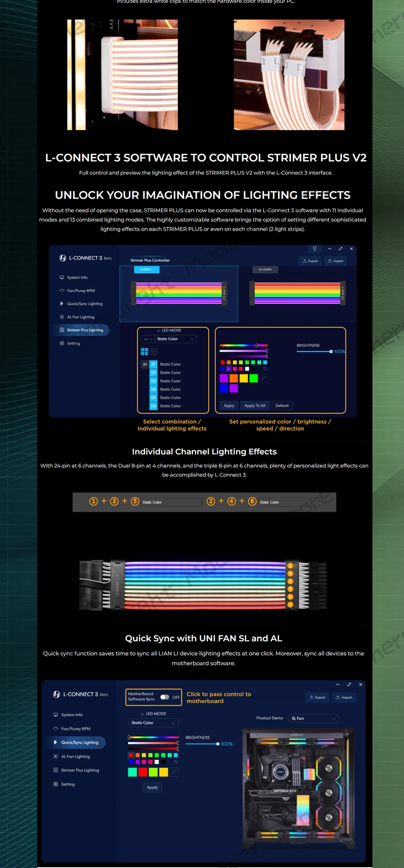Open Strimer Plus Lighting in upper window sidebar
Screen dimensions: 404x868
(x=82, y=330)
